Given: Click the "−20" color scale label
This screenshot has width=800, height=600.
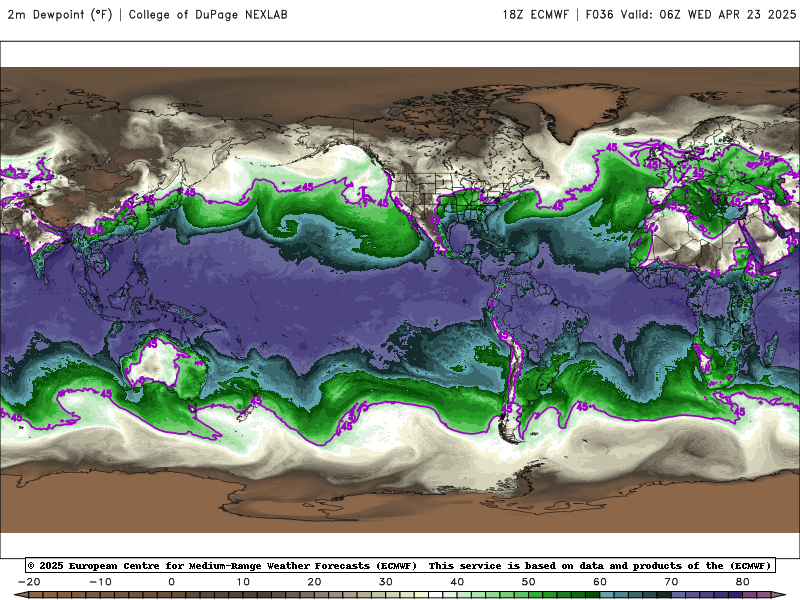Looking at the screenshot, I should [x=29, y=582].
